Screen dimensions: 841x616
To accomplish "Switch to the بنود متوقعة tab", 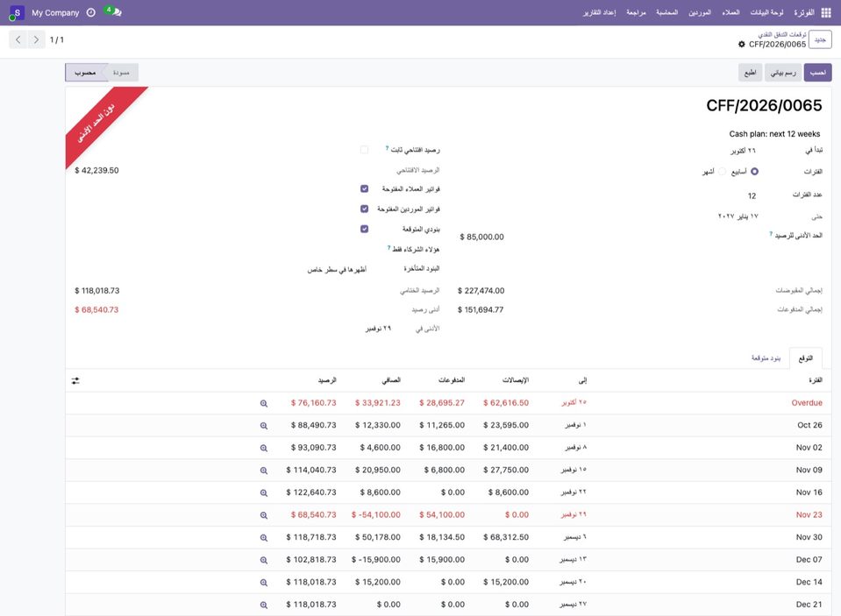I will coord(766,358).
